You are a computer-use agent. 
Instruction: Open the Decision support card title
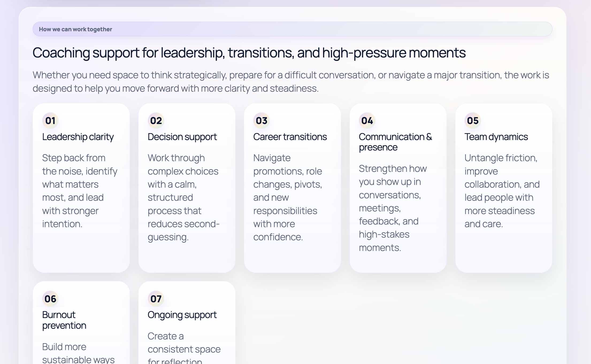click(x=182, y=137)
